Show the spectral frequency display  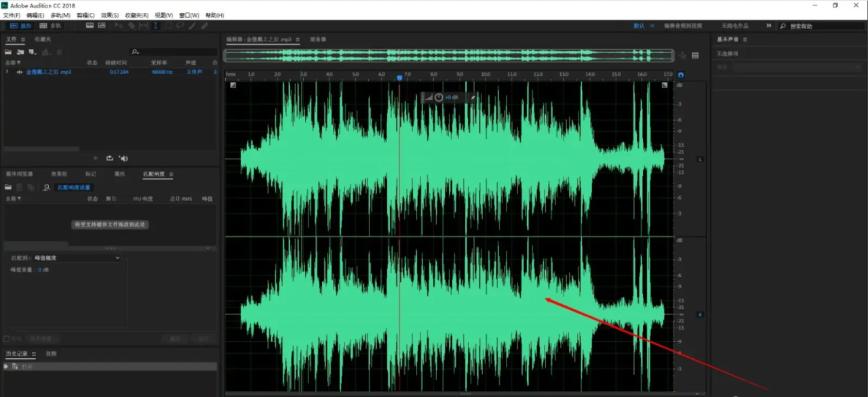[x=90, y=26]
